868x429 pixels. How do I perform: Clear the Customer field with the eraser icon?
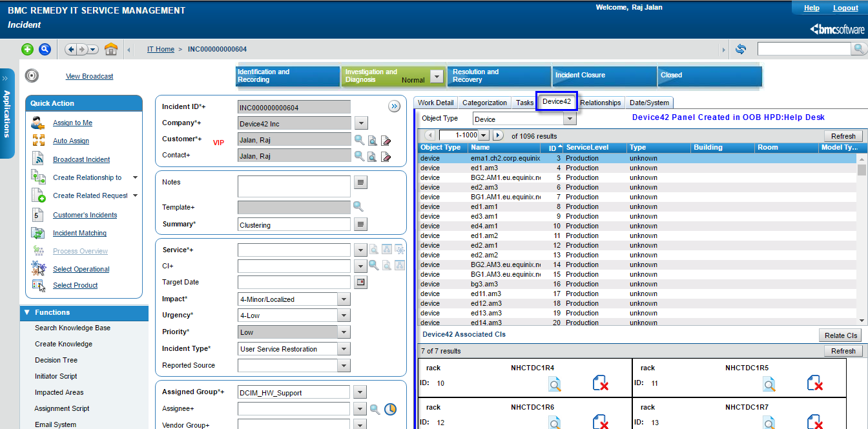click(386, 140)
